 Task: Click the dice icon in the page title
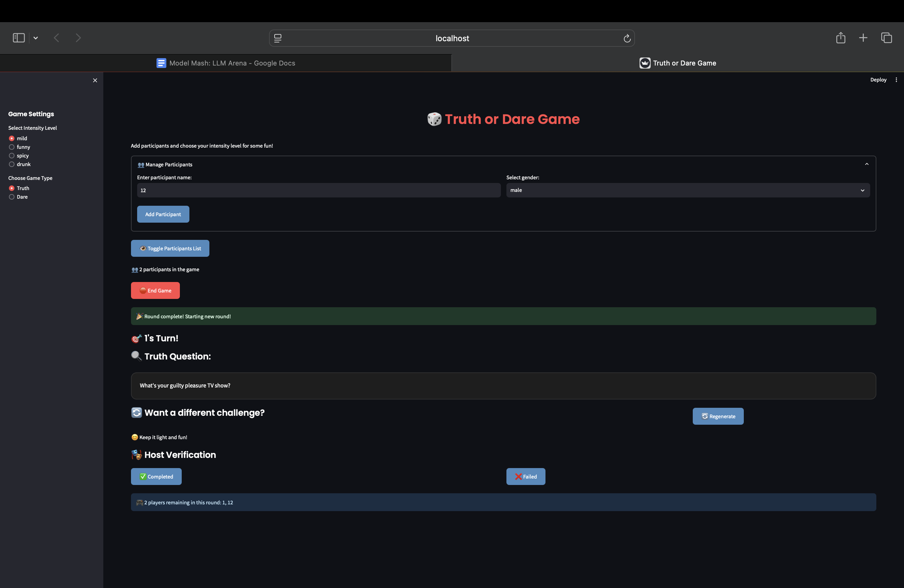(434, 119)
